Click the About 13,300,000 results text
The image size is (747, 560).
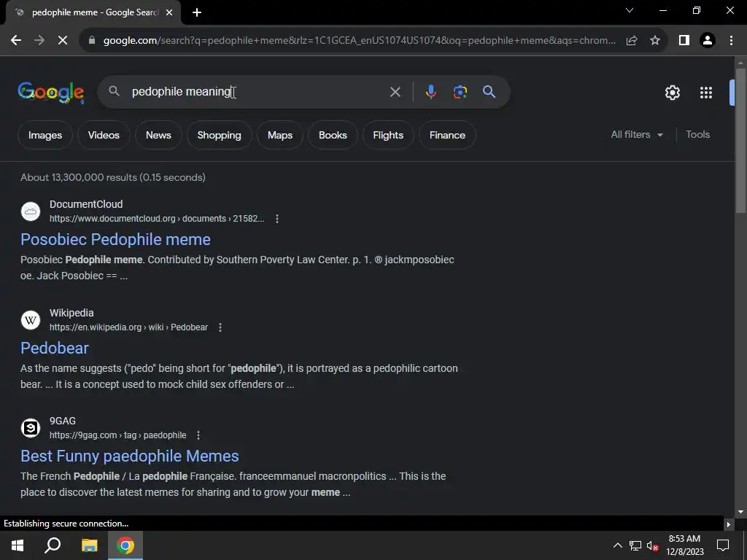[x=113, y=177]
